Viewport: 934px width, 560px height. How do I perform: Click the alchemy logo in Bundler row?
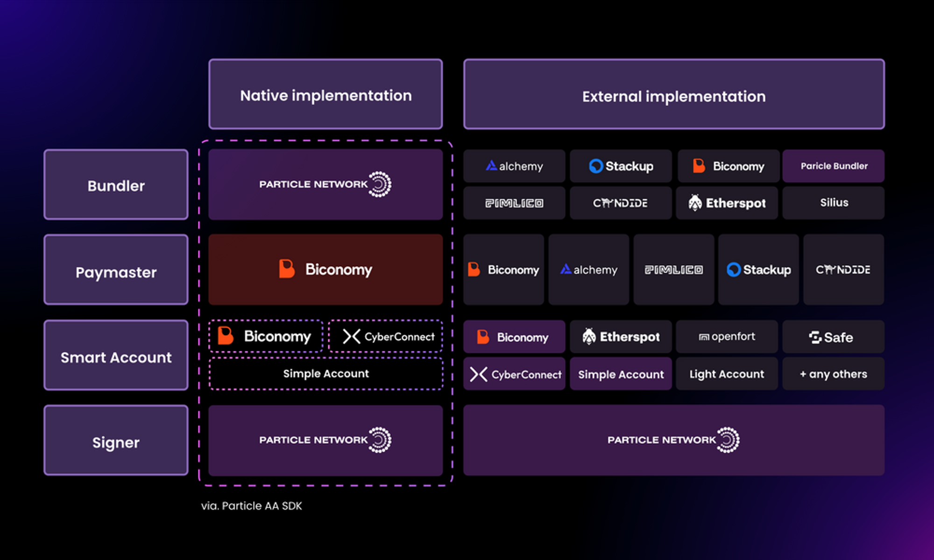(514, 166)
